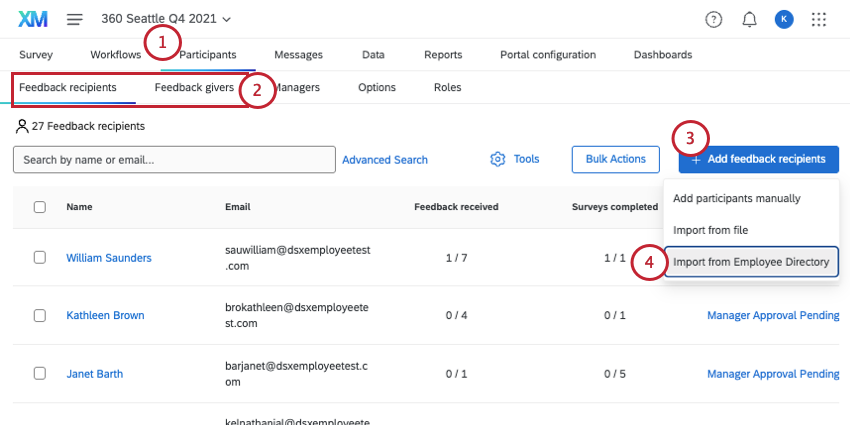The width and height of the screenshot is (850, 425).
Task: Click William Saunders' 1 / 7 feedback value
Action: 456,258
